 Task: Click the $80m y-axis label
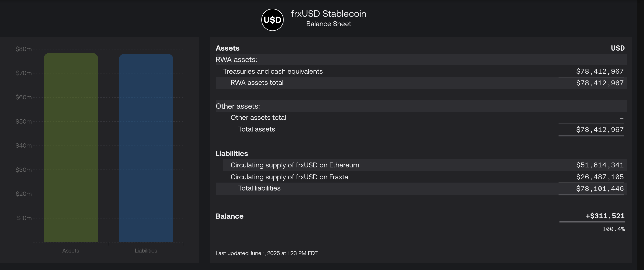(x=24, y=49)
